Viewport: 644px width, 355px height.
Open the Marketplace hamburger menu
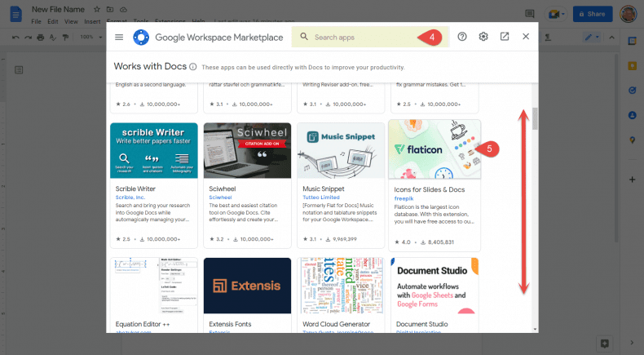[x=119, y=37]
